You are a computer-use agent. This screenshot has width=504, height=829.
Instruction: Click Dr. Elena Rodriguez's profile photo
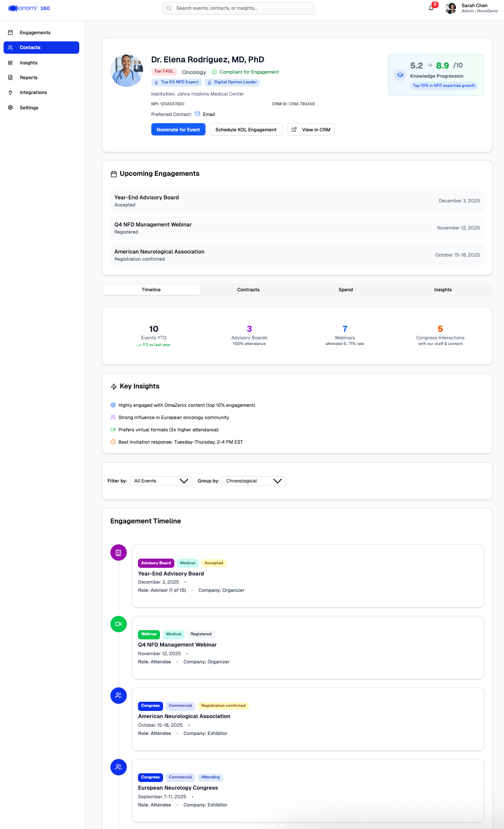coord(127,71)
